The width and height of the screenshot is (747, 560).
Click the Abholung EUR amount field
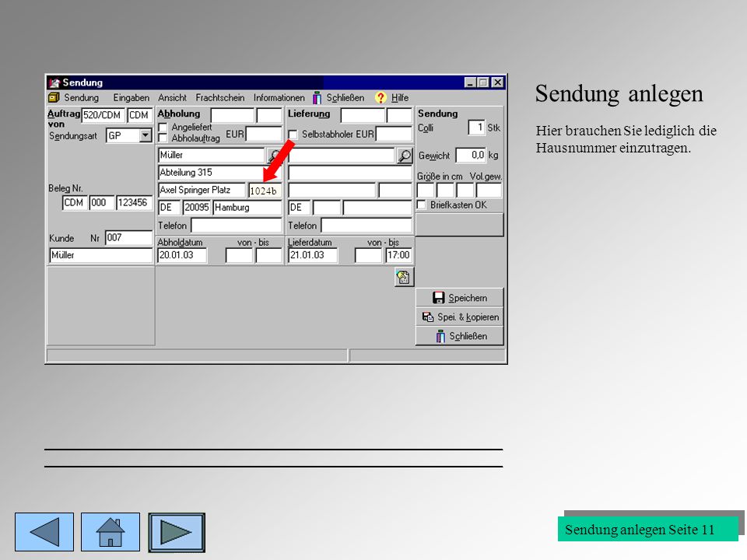point(264,135)
